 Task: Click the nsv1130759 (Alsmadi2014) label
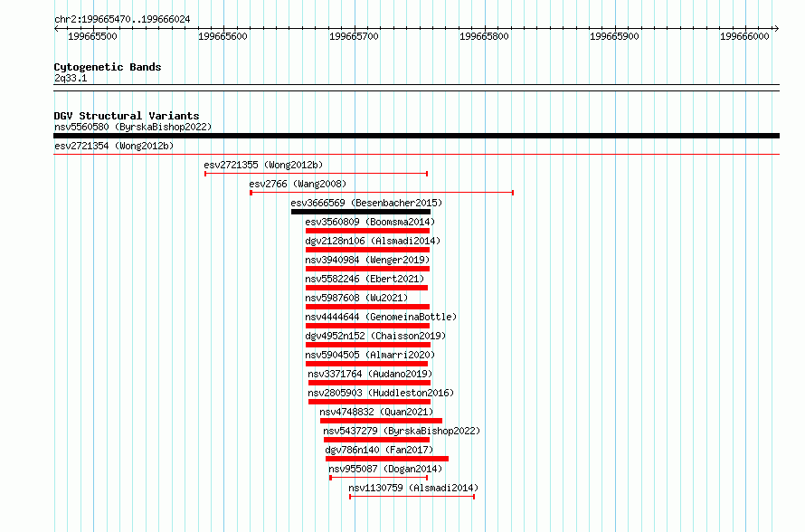click(x=413, y=488)
